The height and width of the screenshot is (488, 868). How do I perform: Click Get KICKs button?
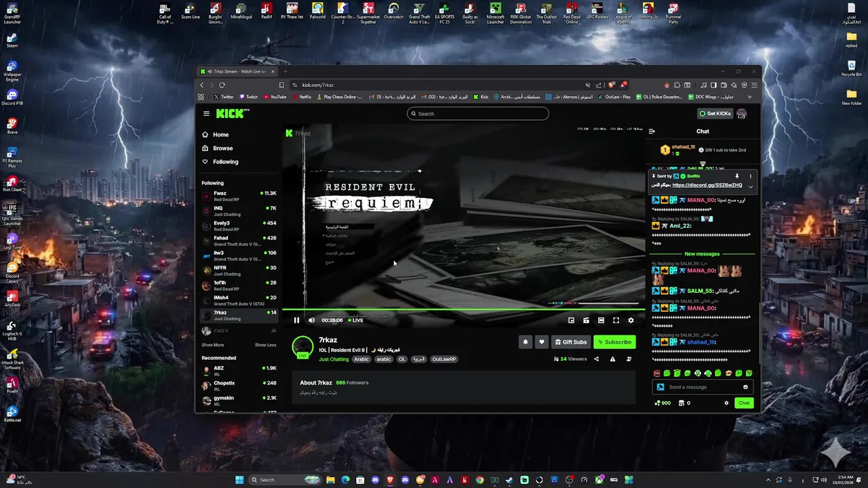[x=715, y=114]
